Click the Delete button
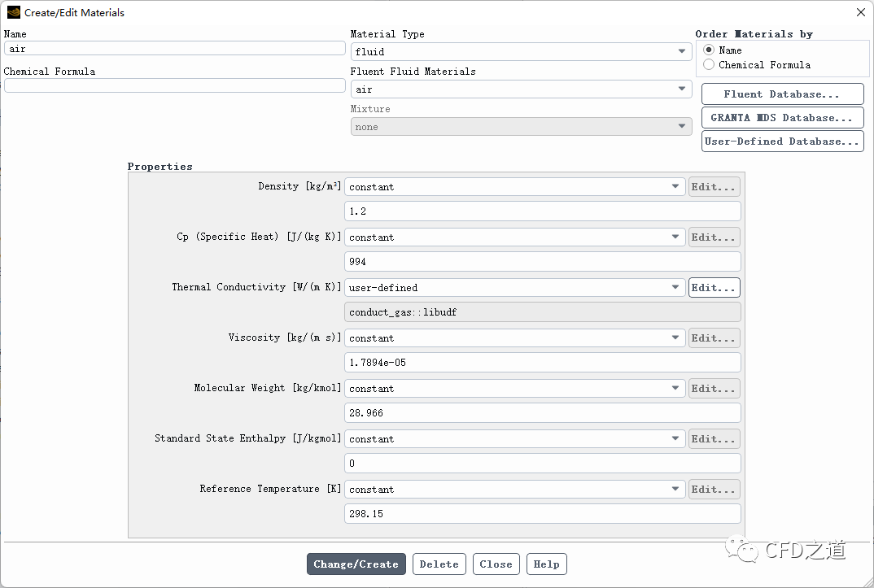The image size is (874, 588). click(x=439, y=564)
